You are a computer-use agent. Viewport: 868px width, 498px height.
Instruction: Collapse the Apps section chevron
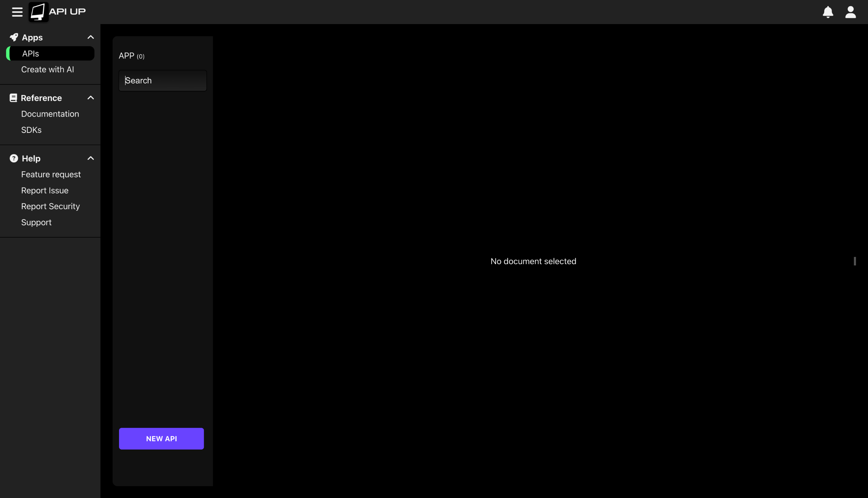91,37
